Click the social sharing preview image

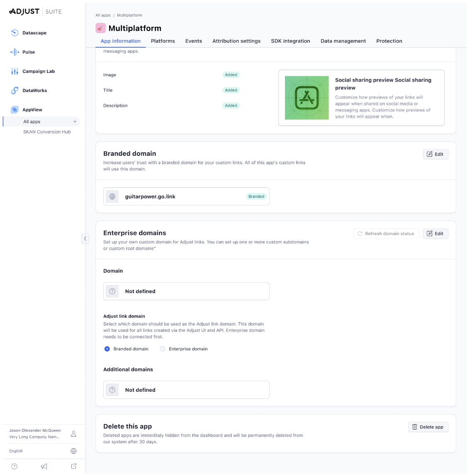(x=306, y=98)
